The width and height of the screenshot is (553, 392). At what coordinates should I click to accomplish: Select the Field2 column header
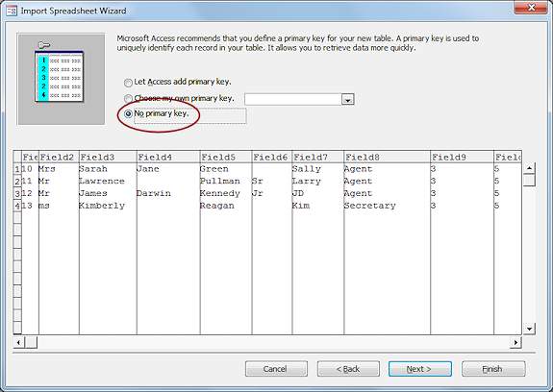point(59,157)
